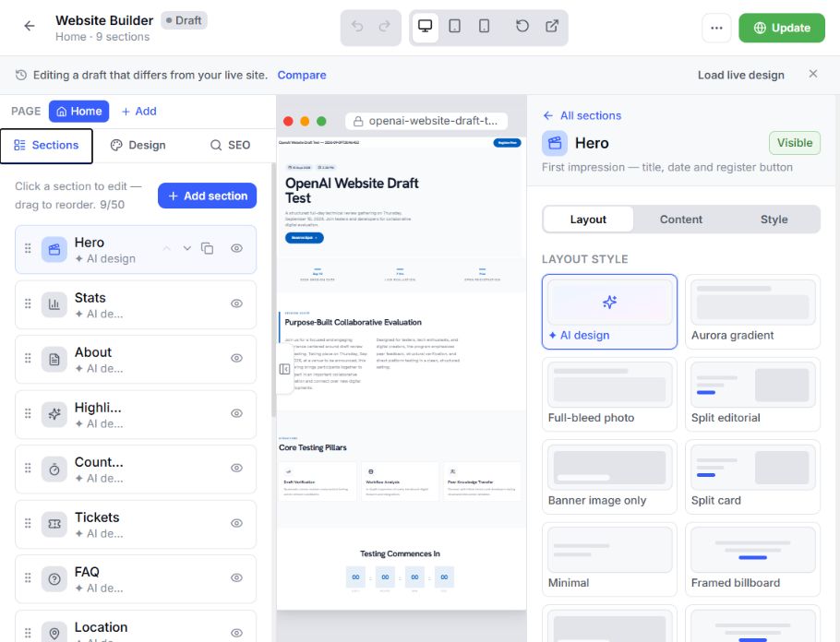The height and width of the screenshot is (642, 840).
Task: Select the FAQ section row
Action: tap(136, 579)
